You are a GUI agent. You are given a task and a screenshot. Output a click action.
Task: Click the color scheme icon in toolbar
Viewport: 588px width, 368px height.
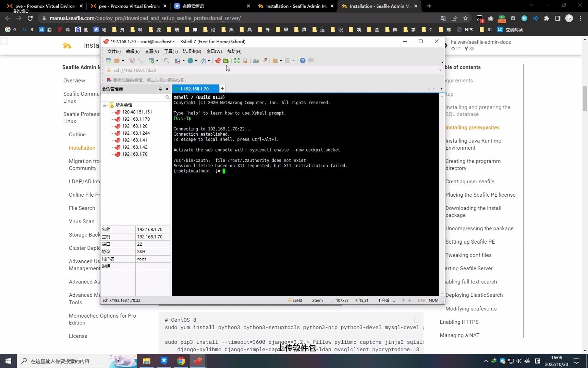click(178, 61)
